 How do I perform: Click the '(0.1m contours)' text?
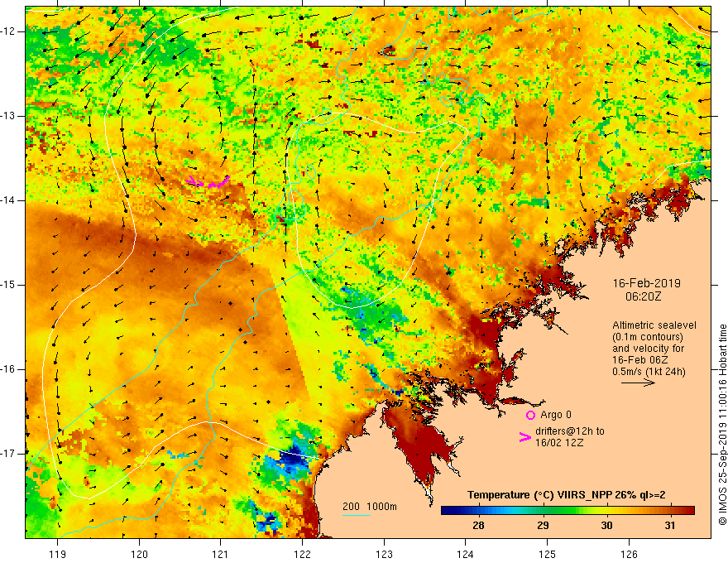(x=648, y=337)
